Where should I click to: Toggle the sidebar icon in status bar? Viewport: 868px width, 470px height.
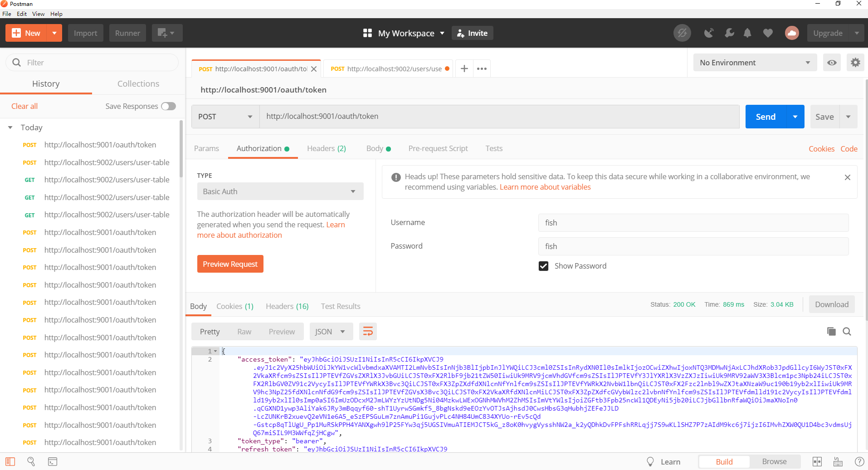(x=10, y=461)
